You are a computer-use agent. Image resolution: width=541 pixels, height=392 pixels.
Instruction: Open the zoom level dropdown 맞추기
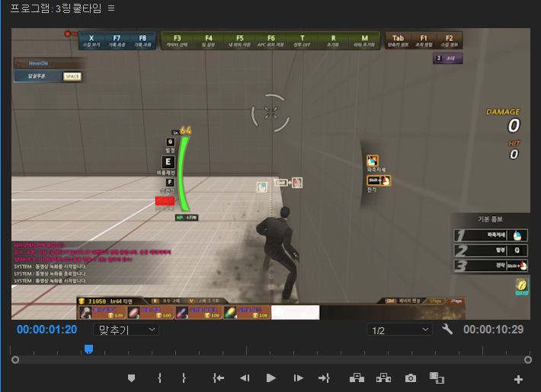pyautogui.click(x=126, y=330)
